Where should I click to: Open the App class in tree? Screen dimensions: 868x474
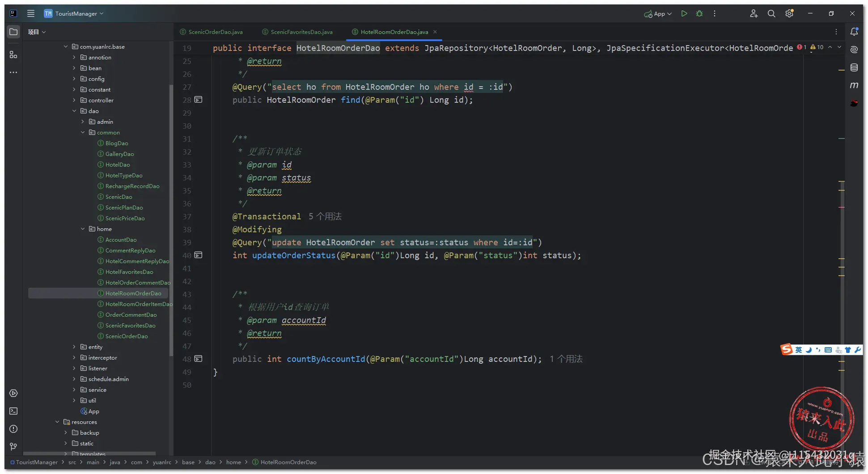[93, 411]
